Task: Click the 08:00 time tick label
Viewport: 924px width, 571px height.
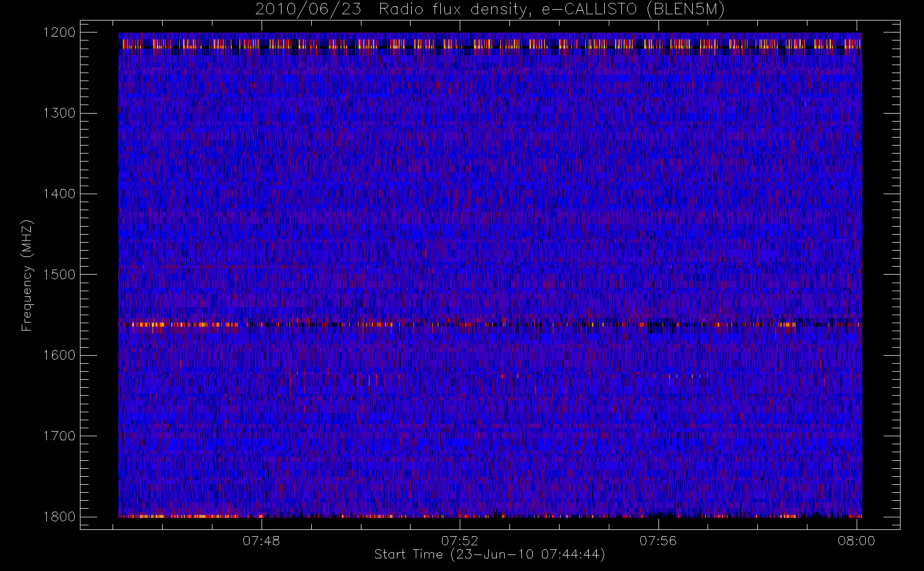Action: click(x=856, y=541)
